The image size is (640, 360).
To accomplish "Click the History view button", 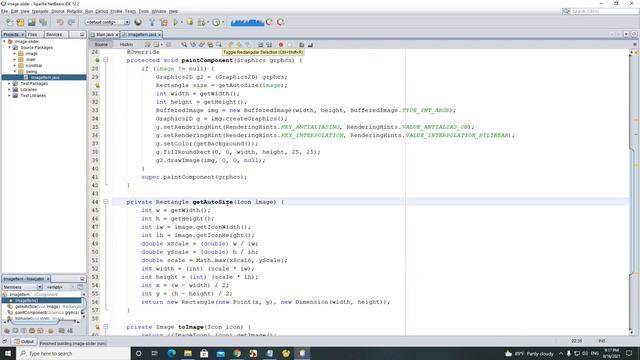I will tap(127, 44).
